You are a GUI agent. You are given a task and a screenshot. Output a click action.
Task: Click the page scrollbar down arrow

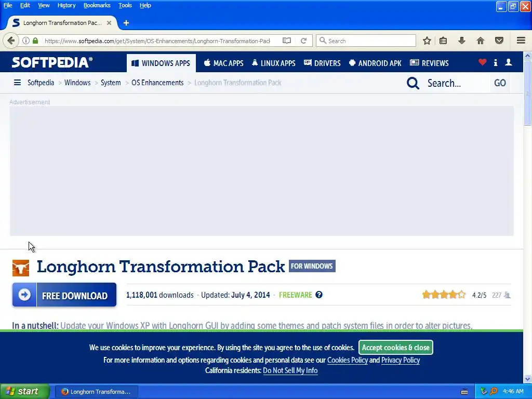coord(528,379)
